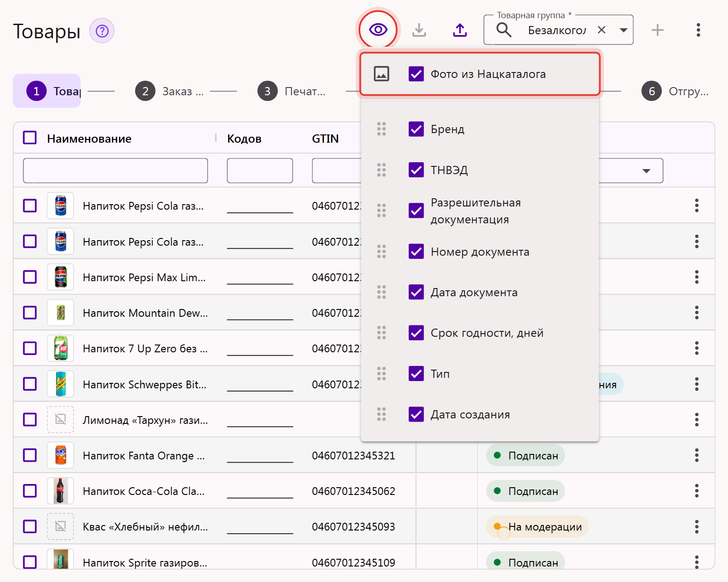Image resolution: width=728 pixels, height=582 pixels.
Task: Open row menu for Напиток Fanta Orange
Action: (x=697, y=455)
